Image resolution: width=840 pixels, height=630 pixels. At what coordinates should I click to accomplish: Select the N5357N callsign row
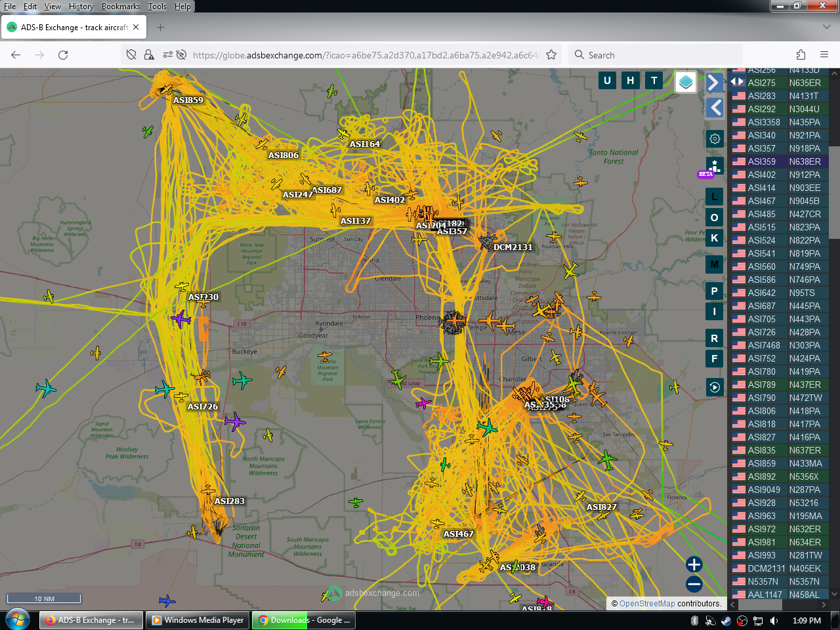(x=780, y=581)
